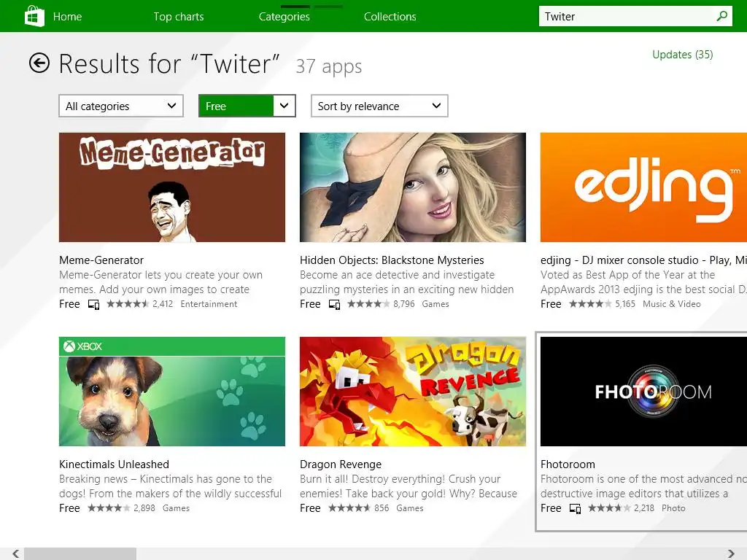Go back using the circled arrow icon
747x560 pixels.
pyautogui.click(x=39, y=63)
